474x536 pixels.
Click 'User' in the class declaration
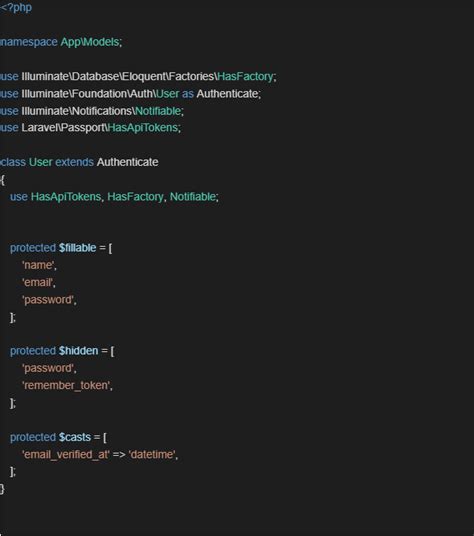click(40, 162)
